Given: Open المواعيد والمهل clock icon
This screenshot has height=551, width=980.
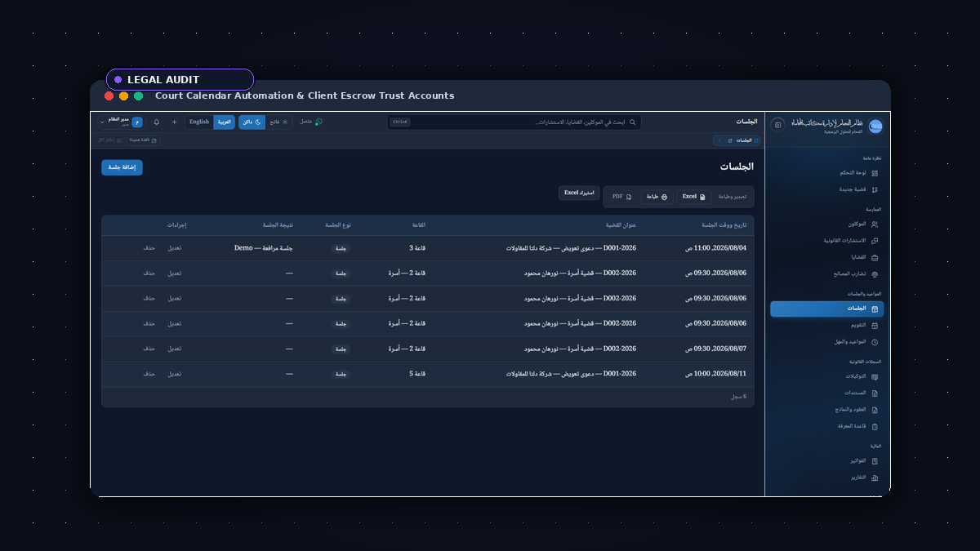Looking at the screenshot, I should click(x=875, y=342).
